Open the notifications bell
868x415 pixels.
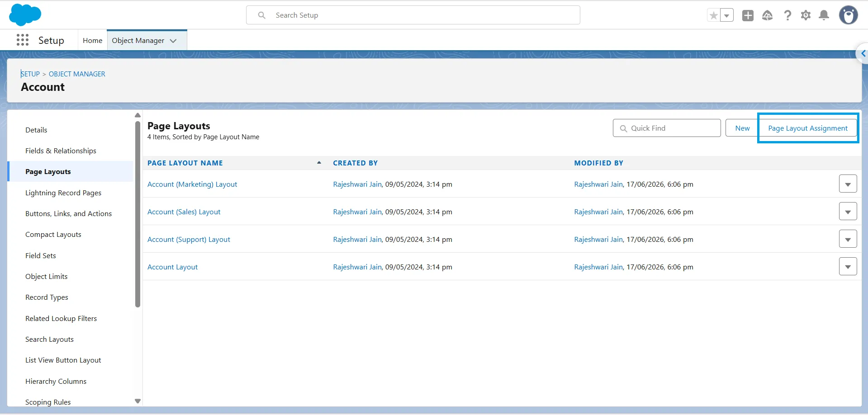tap(824, 15)
